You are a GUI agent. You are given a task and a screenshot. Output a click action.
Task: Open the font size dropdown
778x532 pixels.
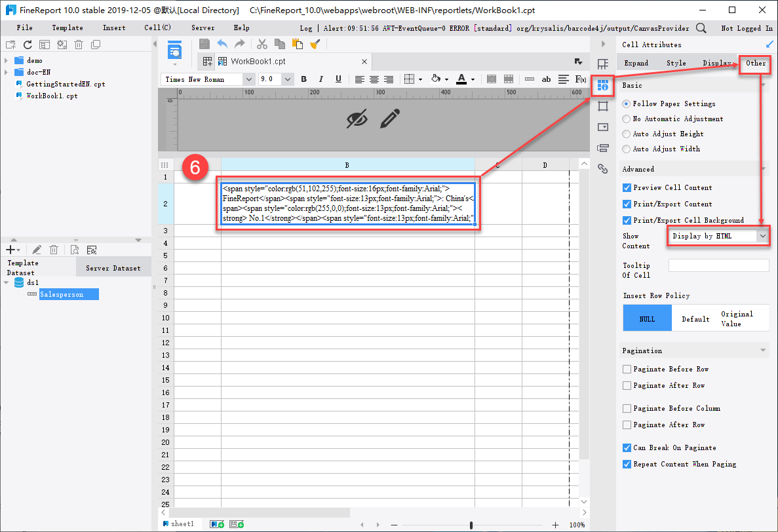[x=287, y=79]
